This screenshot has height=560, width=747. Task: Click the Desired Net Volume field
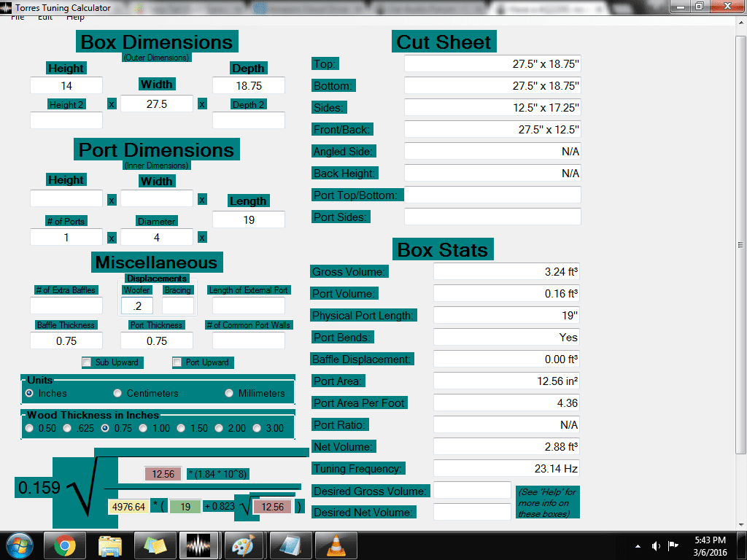pyautogui.click(x=472, y=512)
